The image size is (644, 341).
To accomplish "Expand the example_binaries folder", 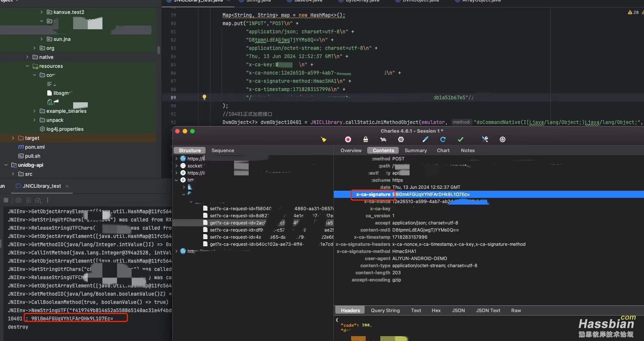I will click(x=35, y=111).
